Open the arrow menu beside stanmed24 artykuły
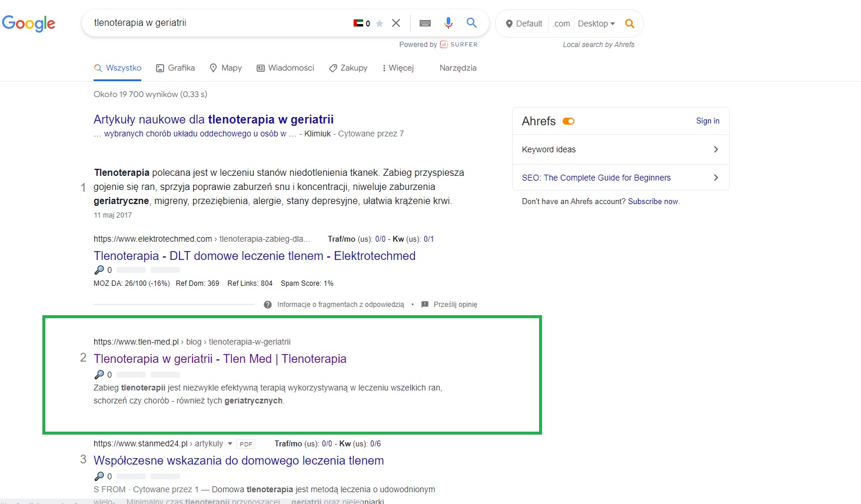 click(230, 444)
